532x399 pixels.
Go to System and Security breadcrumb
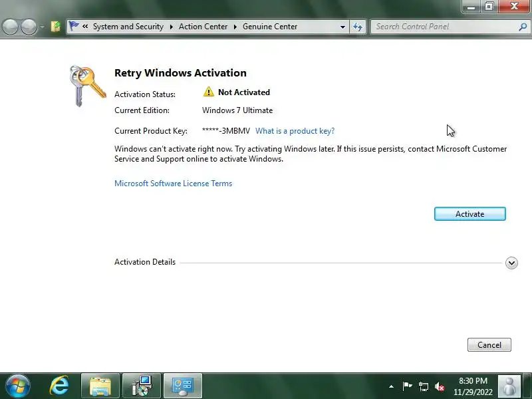click(128, 27)
